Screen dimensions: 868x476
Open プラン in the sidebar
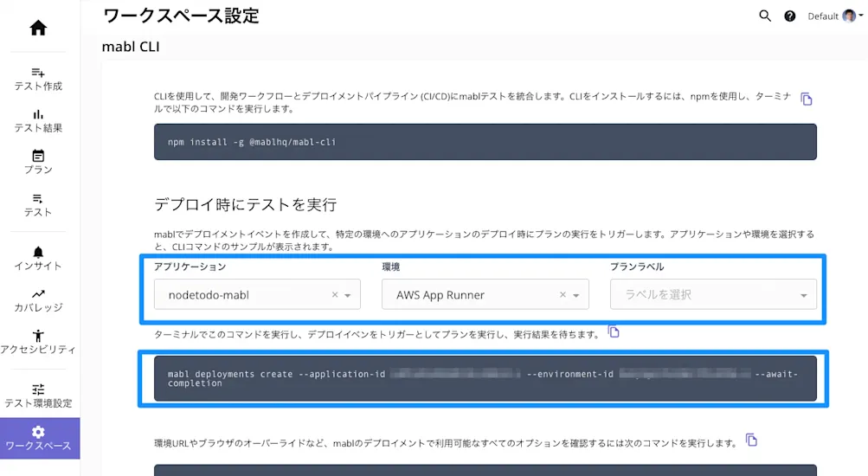[x=38, y=162]
